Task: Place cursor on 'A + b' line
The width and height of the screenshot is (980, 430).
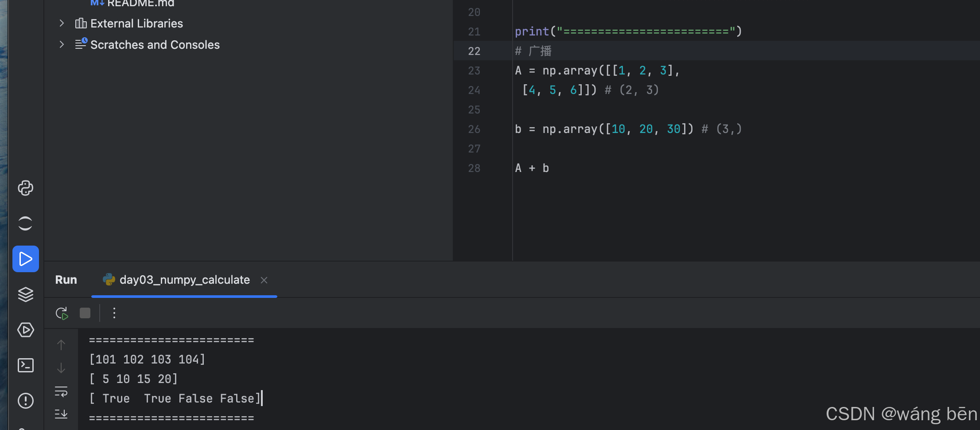Action: click(x=532, y=168)
